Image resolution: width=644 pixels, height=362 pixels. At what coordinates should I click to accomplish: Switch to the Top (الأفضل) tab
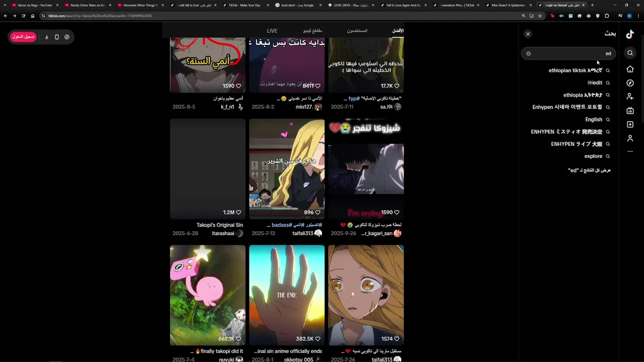pos(398,31)
